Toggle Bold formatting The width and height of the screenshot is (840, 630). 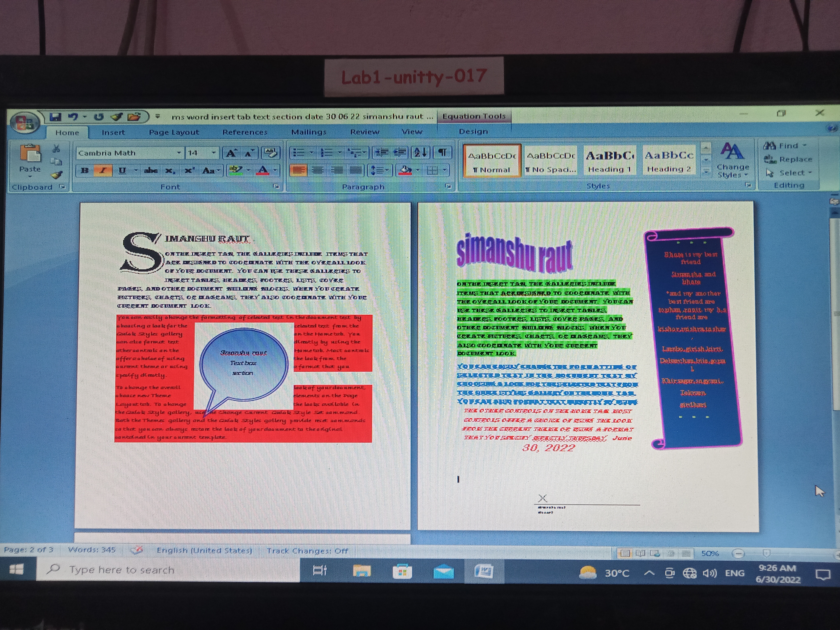coord(85,170)
